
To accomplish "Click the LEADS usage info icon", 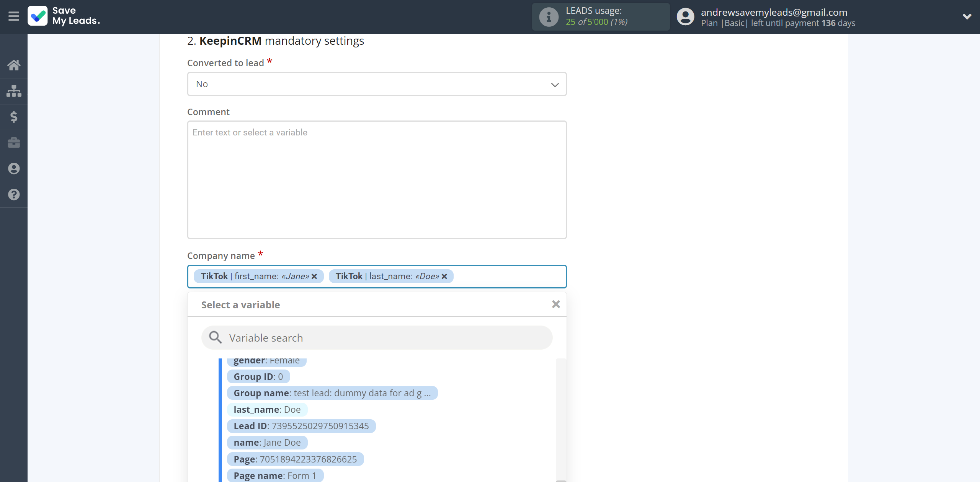I will click(x=549, y=17).
